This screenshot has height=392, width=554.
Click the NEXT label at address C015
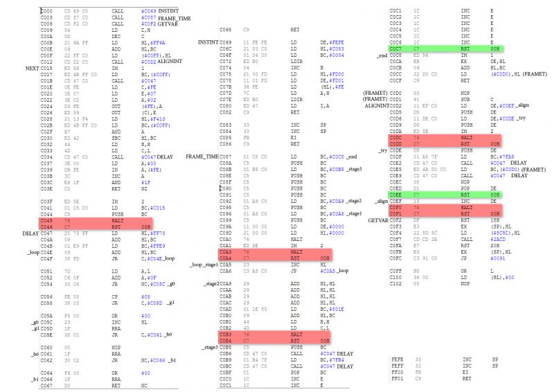tap(31, 69)
